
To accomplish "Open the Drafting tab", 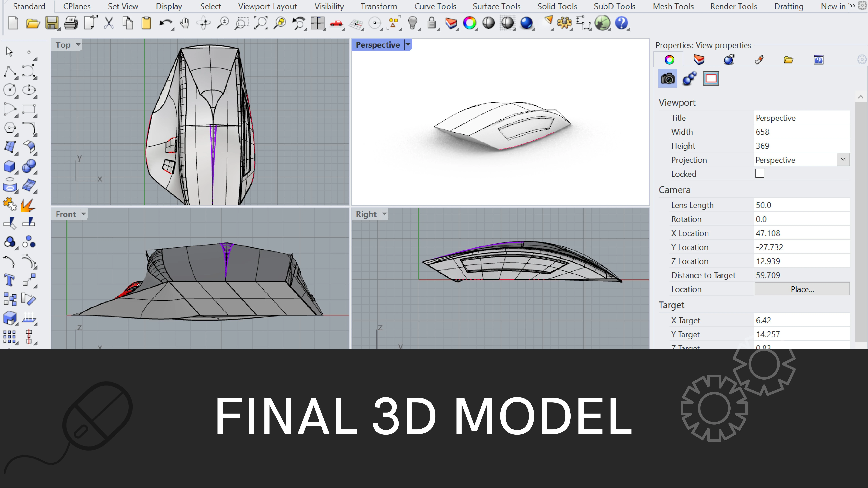I will 789,6.
